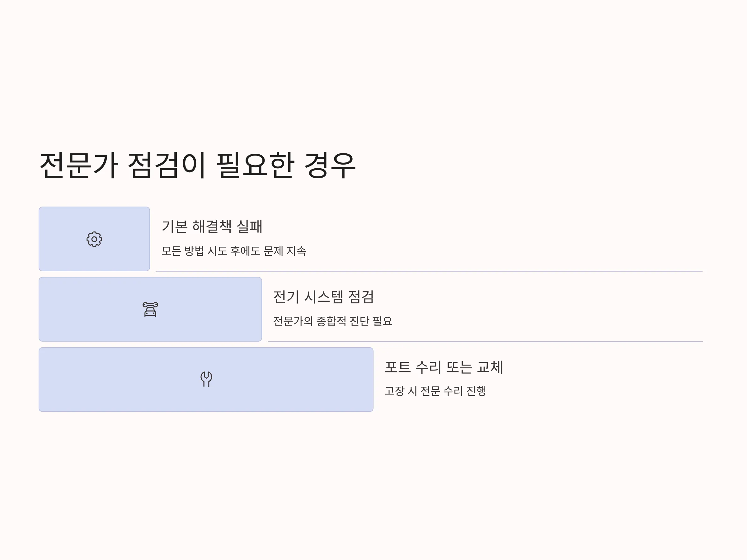Click the text 고장 시 전문 수리 진행
This screenshot has width=747, height=560.
tap(435, 391)
